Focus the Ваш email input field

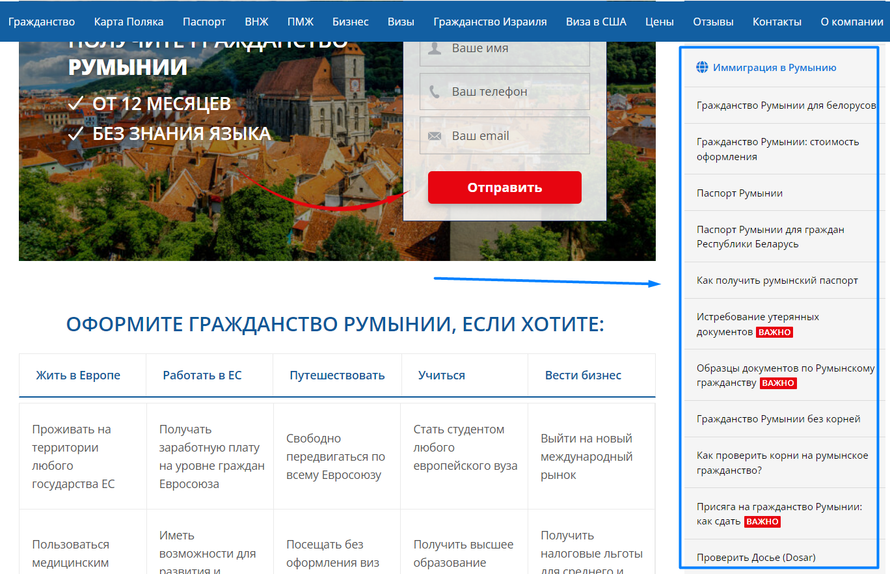tap(505, 136)
